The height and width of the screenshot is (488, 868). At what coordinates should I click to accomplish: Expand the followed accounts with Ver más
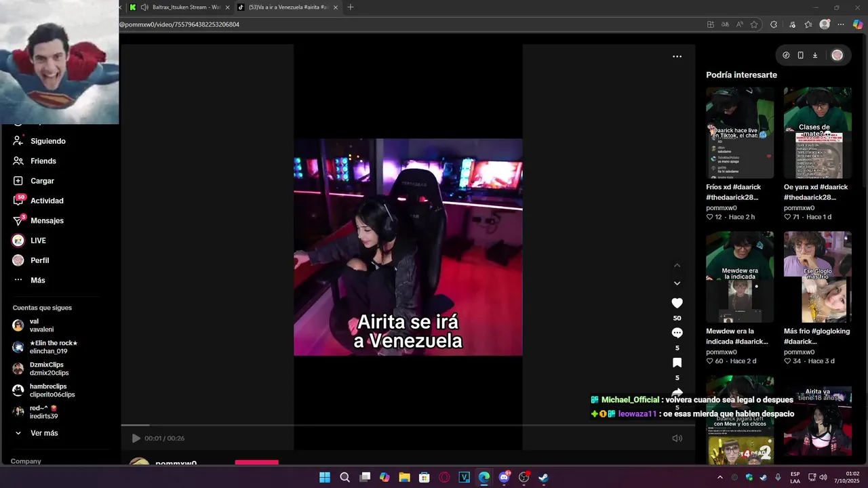pos(37,433)
